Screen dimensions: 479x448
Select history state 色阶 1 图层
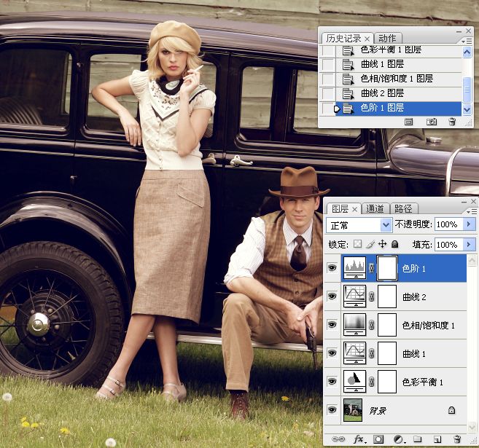(x=399, y=108)
